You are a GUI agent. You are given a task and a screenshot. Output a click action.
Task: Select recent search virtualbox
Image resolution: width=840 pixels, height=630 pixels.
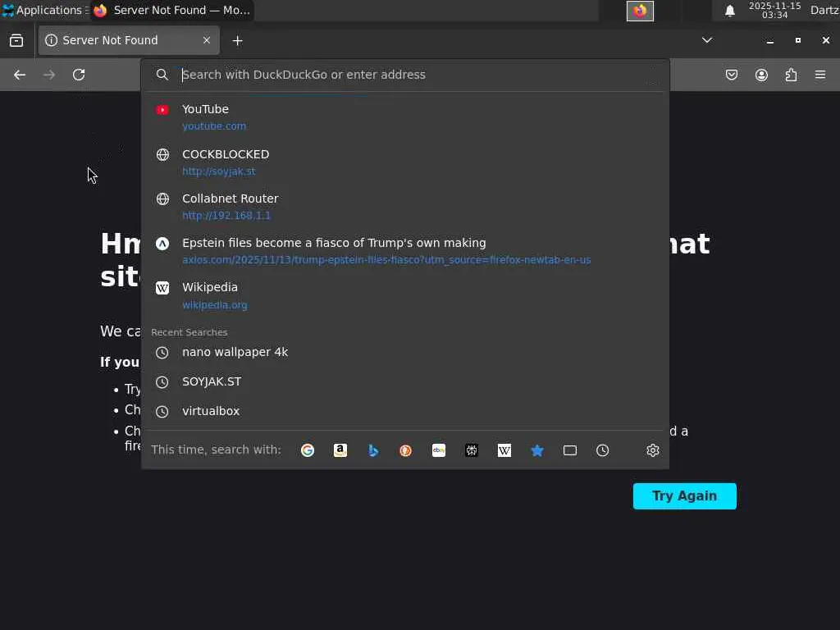click(x=405, y=412)
